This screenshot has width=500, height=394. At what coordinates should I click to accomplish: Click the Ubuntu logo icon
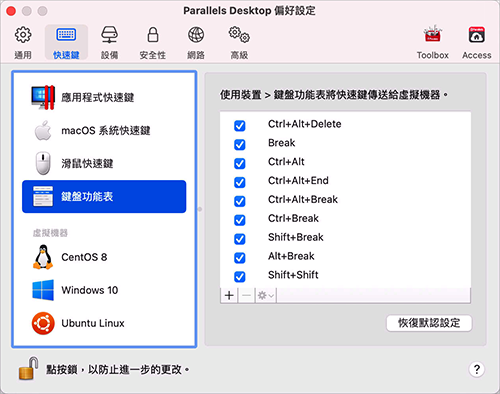[x=43, y=323]
